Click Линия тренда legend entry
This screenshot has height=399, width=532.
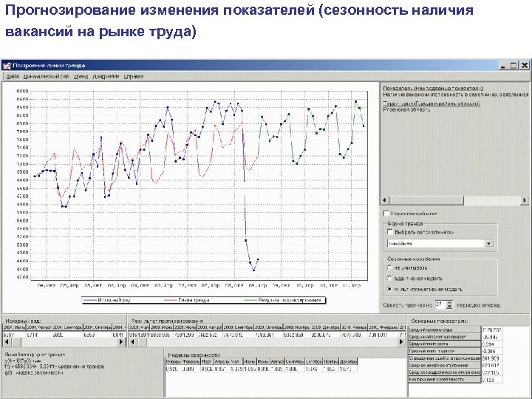point(187,300)
